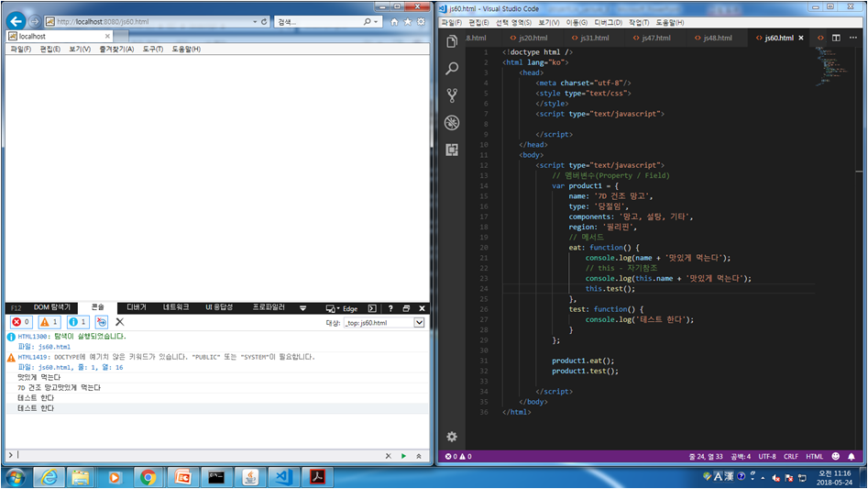The height and width of the screenshot is (489, 868).
Task: Switch to the DOM 탐색기 tab
Action: tap(52, 307)
